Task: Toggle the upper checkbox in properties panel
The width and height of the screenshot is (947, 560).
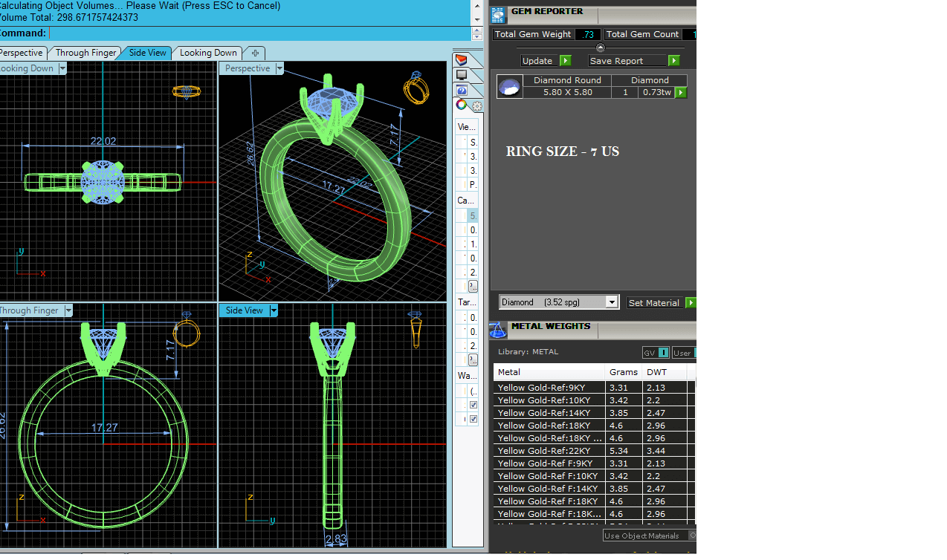Action: 473,405
